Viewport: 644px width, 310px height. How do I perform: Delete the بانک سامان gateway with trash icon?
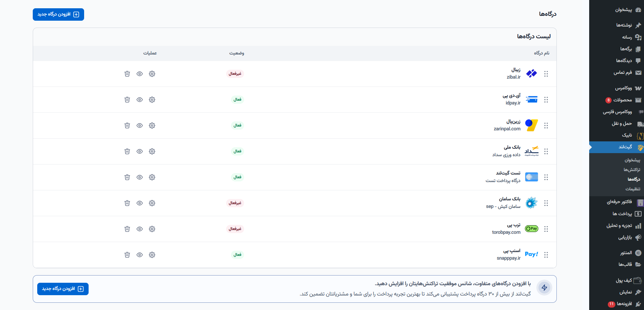tap(127, 203)
